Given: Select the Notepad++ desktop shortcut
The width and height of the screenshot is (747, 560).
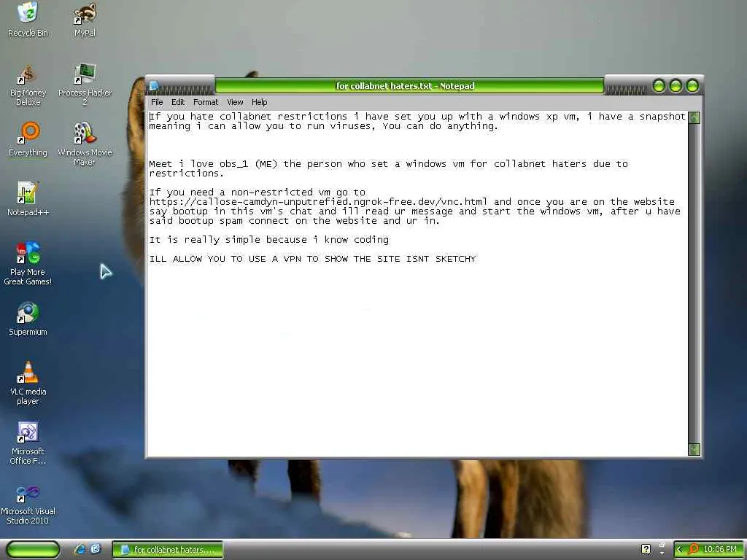Looking at the screenshot, I should 28,198.
